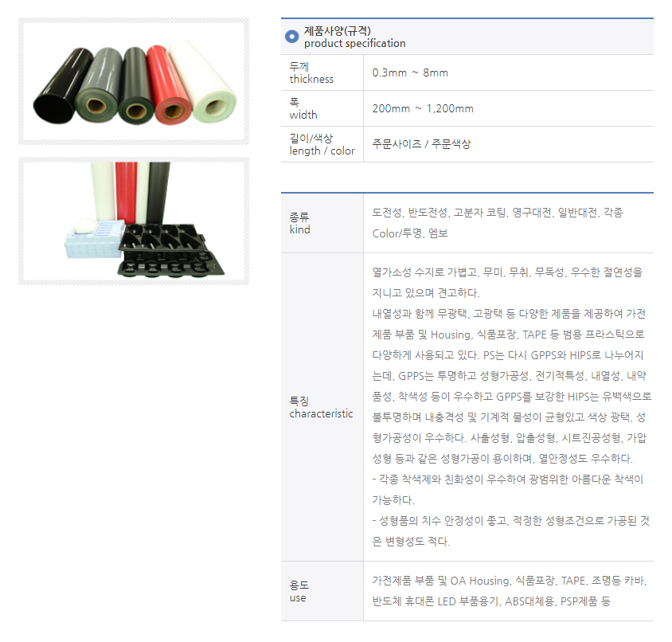
Task: Click the kind description starting with 도전성
Action: [498, 223]
